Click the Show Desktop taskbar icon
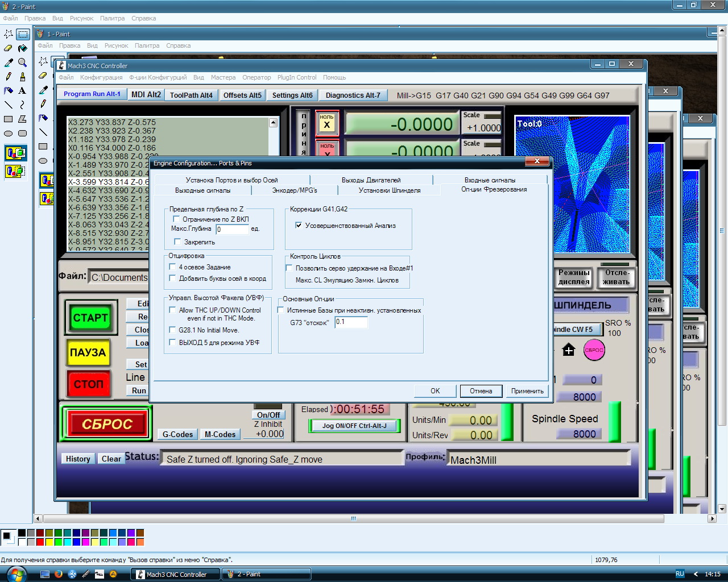 pos(45,574)
